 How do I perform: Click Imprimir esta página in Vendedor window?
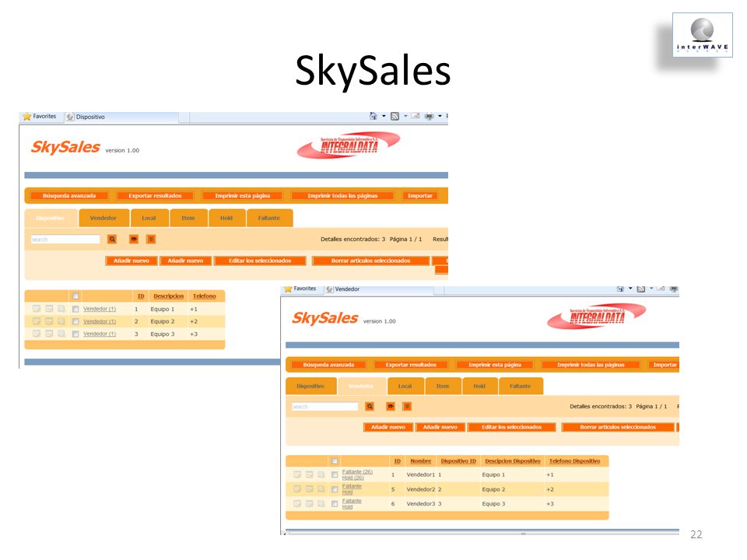tap(495, 365)
